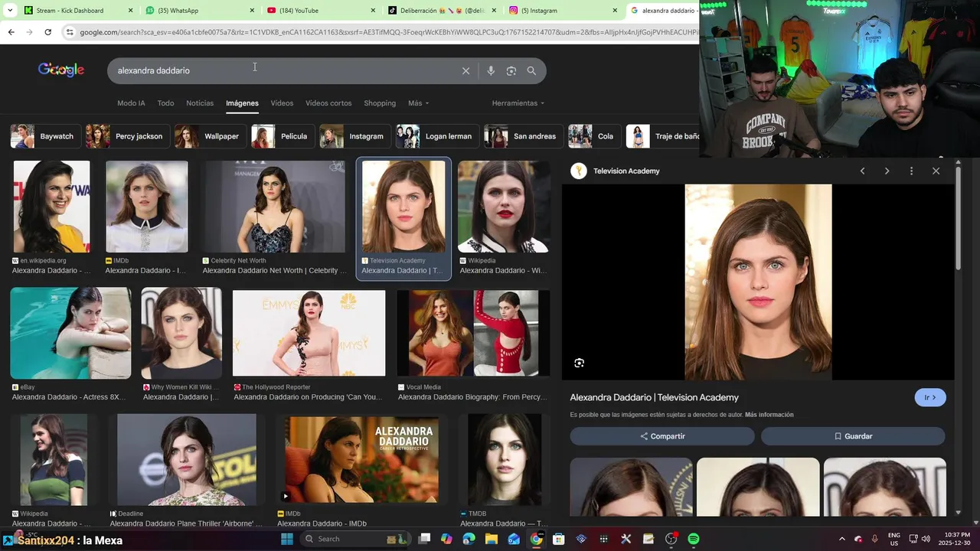Select the Videos cortos search tab

[328, 103]
